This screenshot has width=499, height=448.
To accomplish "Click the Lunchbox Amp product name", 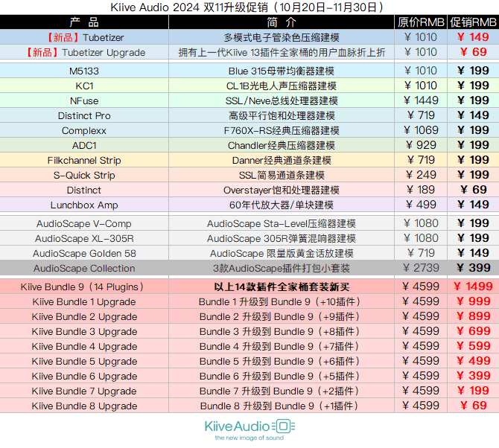I will (x=84, y=205).
